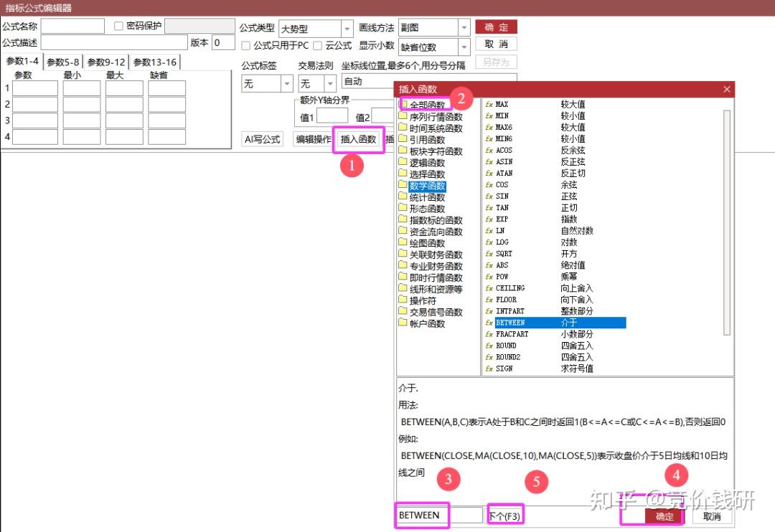Click parameter name field in row 1
The width and height of the screenshot is (775, 532).
(x=35, y=88)
